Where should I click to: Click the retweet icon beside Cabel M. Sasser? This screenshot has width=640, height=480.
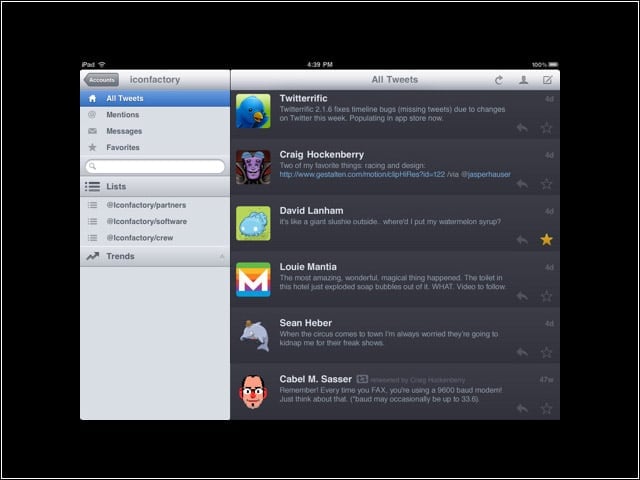pos(362,379)
